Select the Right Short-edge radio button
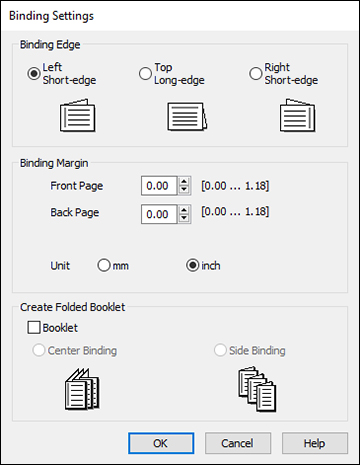Image resolution: width=360 pixels, height=465 pixels. [x=256, y=73]
